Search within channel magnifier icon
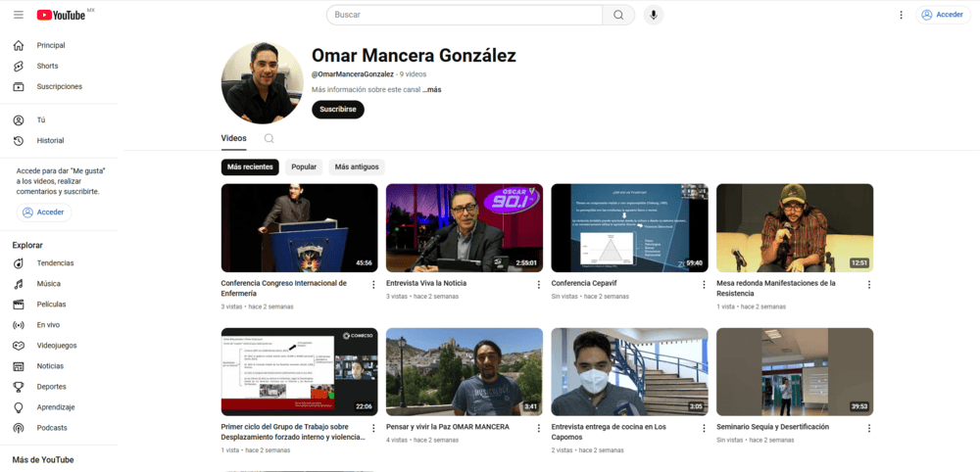 (269, 139)
